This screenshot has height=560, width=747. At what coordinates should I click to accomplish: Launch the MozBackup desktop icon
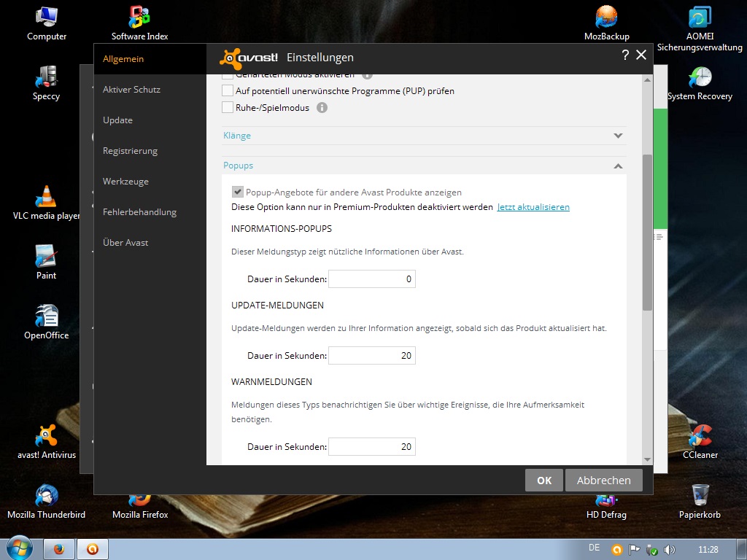tap(606, 24)
